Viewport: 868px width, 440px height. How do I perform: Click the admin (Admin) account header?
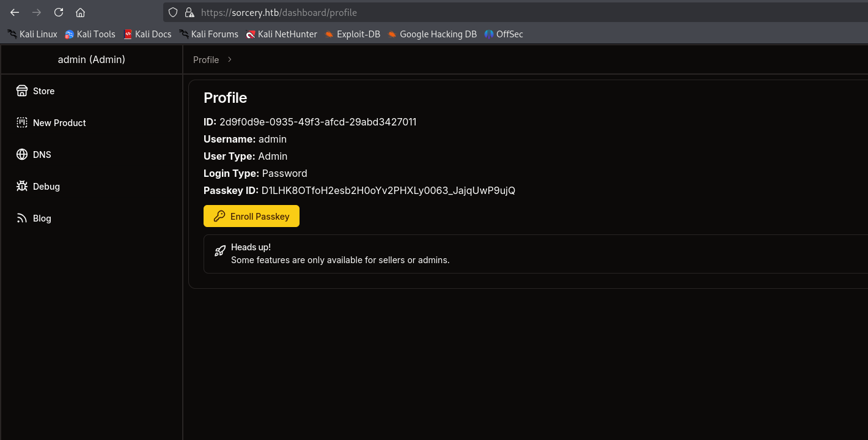tap(91, 59)
